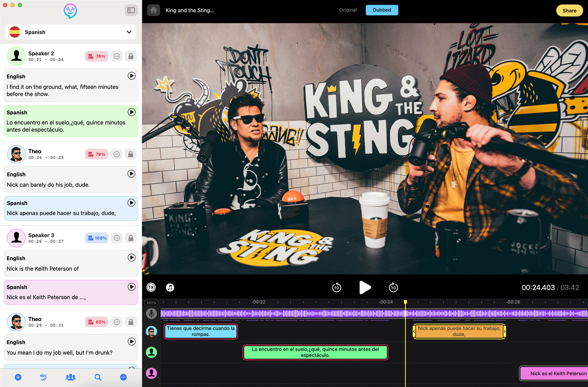Play English 'You mean I do my job well'
This screenshot has width=588, height=387.
(x=131, y=342)
